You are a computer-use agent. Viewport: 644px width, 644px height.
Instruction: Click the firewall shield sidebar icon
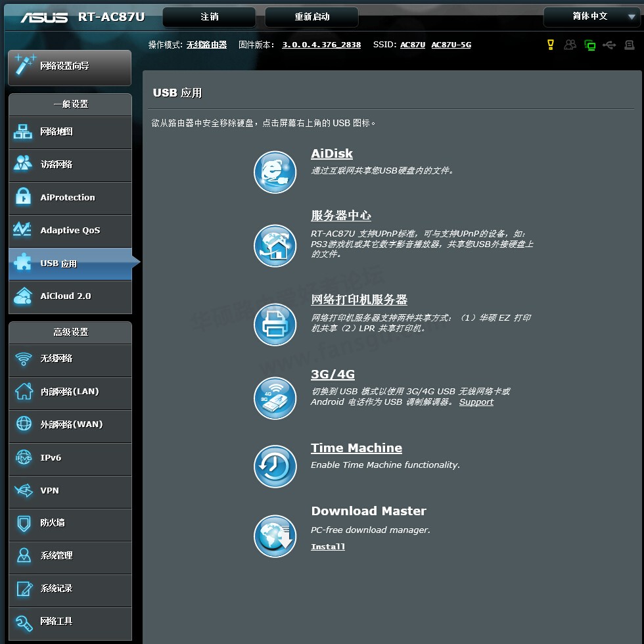pos(24,523)
